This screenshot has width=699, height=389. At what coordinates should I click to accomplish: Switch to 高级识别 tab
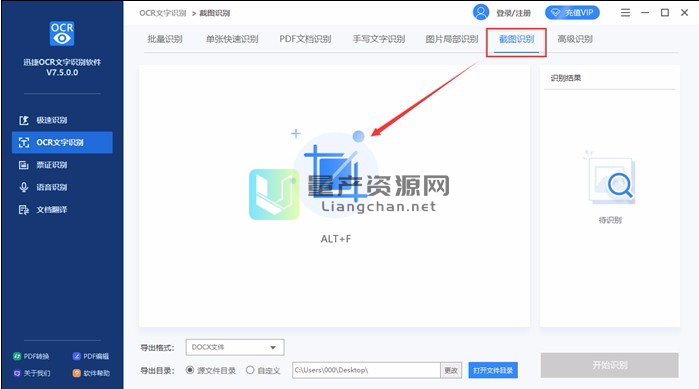click(575, 39)
